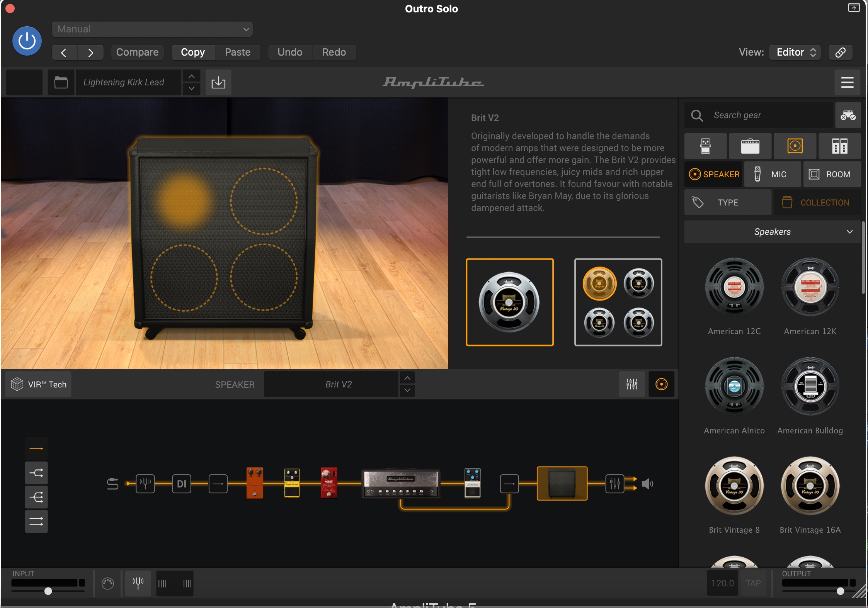The height and width of the screenshot is (608, 868).
Task: Adjust the INPUT level slider
Action: pos(48,591)
